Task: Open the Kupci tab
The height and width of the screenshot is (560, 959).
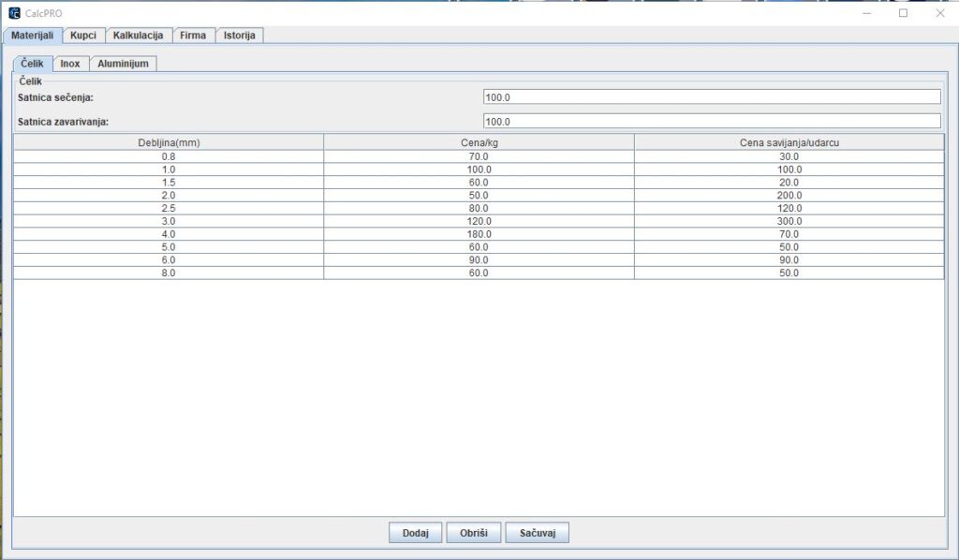Action: (x=83, y=36)
